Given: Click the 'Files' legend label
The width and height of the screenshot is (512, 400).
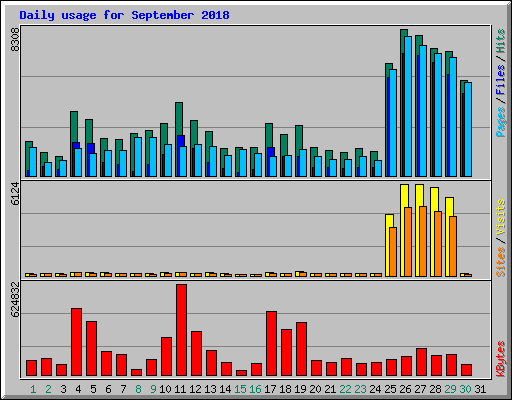Looking at the screenshot, I should 501,80.
